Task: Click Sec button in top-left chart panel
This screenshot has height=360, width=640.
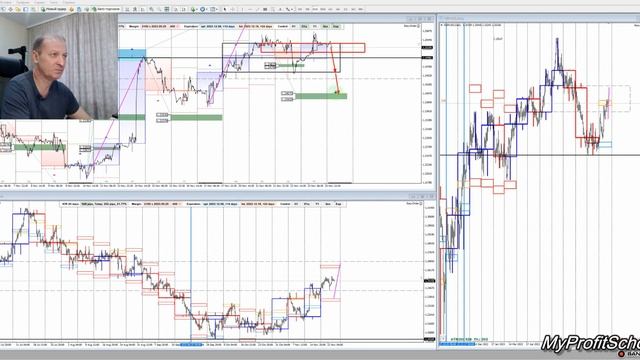Action: (x=325, y=26)
